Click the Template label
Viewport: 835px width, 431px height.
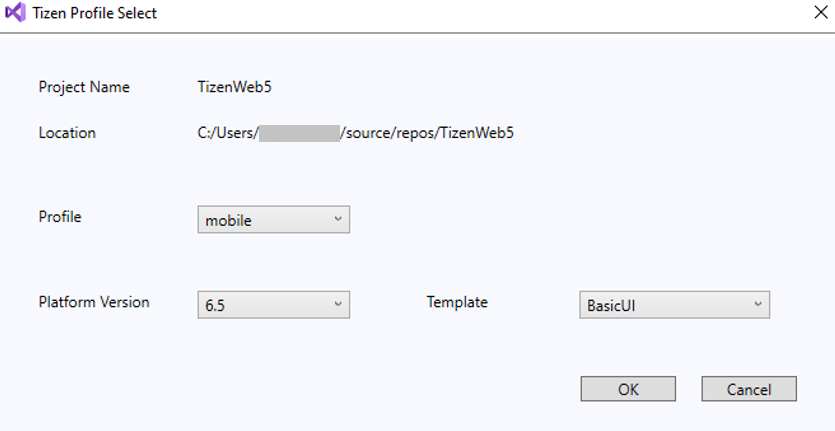[x=457, y=302]
